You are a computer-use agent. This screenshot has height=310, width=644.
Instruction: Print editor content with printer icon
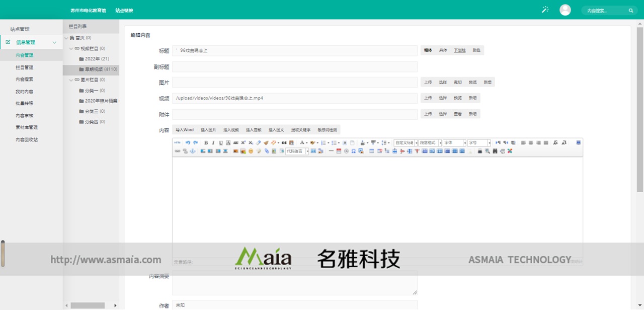click(x=480, y=151)
